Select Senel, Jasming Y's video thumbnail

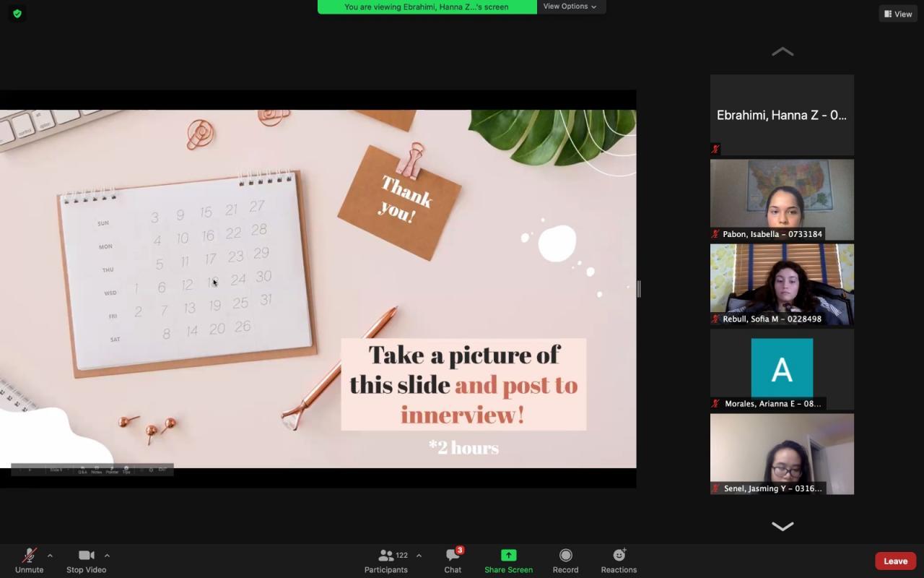[782, 454]
